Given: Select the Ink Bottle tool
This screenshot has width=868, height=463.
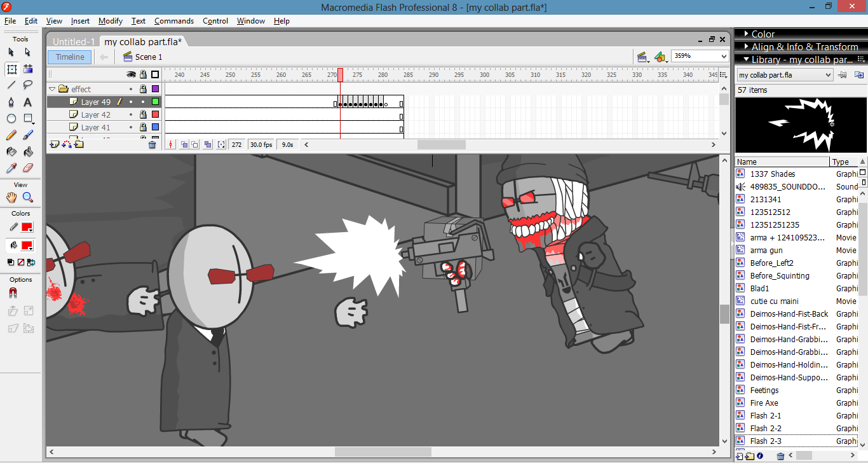Looking at the screenshot, I should pos(11,151).
